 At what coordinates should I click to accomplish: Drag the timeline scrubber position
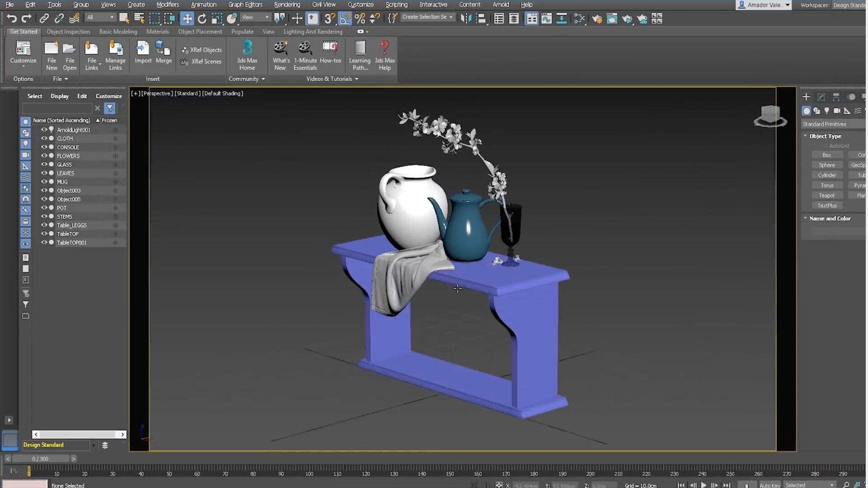(x=28, y=471)
